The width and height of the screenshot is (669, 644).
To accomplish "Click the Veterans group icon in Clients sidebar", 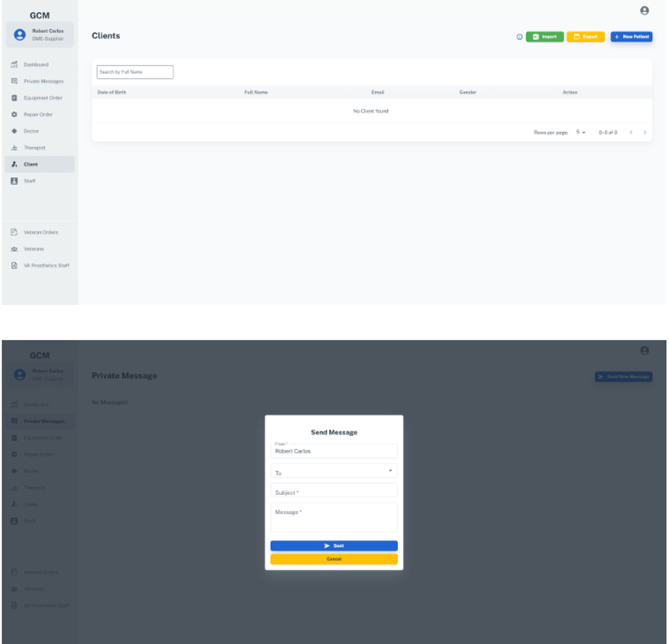I will [14, 249].
